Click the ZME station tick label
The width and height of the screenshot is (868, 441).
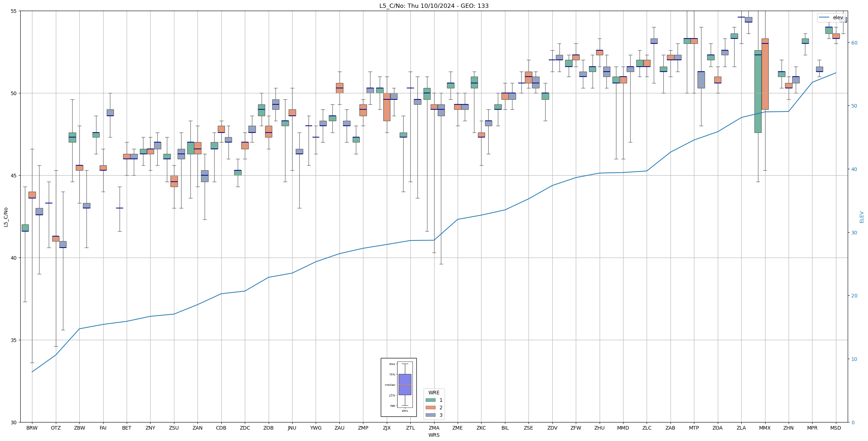pos(458,428)
